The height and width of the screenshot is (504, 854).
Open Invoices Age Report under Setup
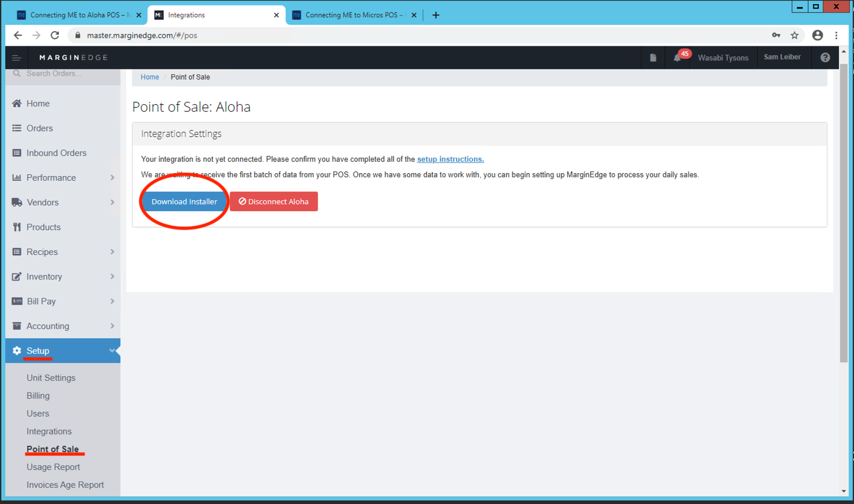tap(65, 485)
